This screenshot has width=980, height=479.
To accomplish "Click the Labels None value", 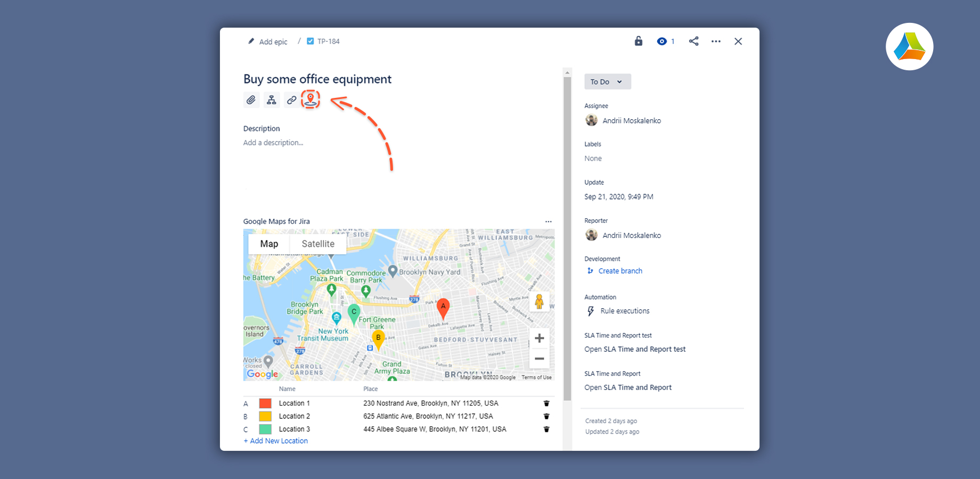I will click(593, 159).
